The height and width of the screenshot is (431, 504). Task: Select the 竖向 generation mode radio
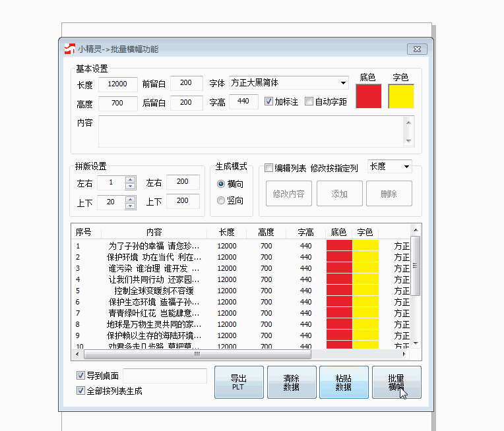[221, 200]
